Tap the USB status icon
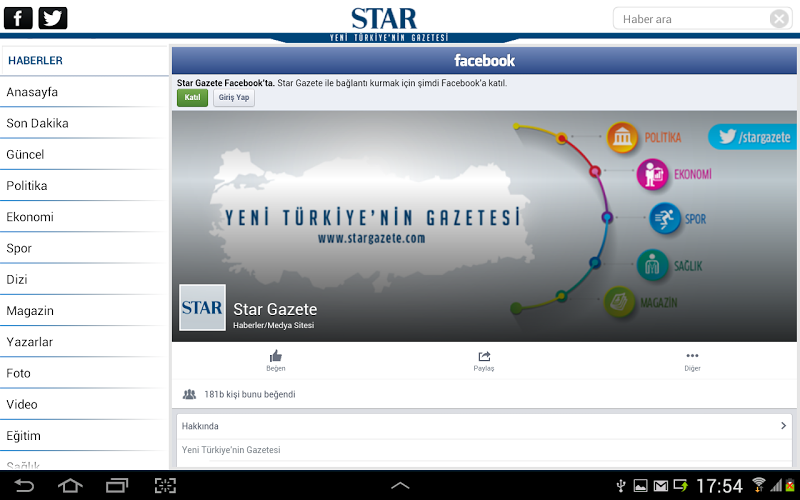The height and width of the screenshot is (500, 800). (621, 486)
